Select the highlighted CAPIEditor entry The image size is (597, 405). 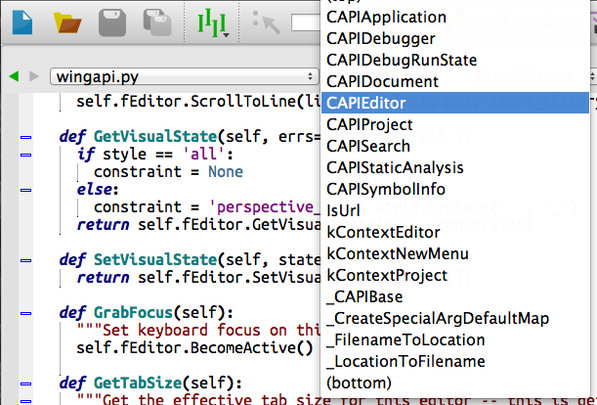pos(455,103)
